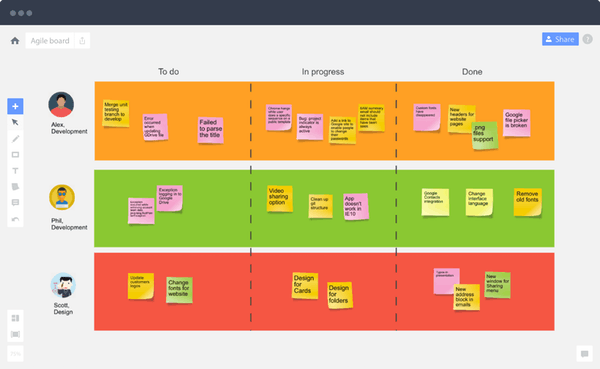The height and width of the screenshot is (369, 600).
Task: Toggle the frames panel icon
Action: pyautogui.click(x=15, y=318)
